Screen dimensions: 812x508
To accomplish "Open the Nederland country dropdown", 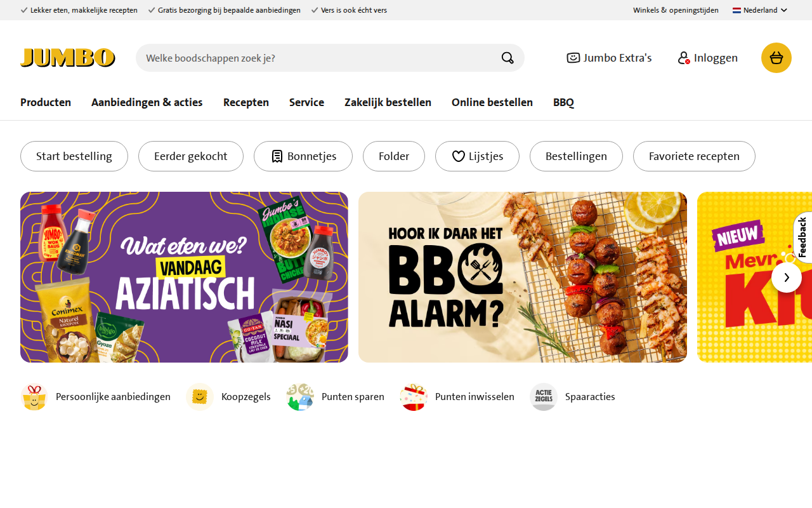I will 760,10.
